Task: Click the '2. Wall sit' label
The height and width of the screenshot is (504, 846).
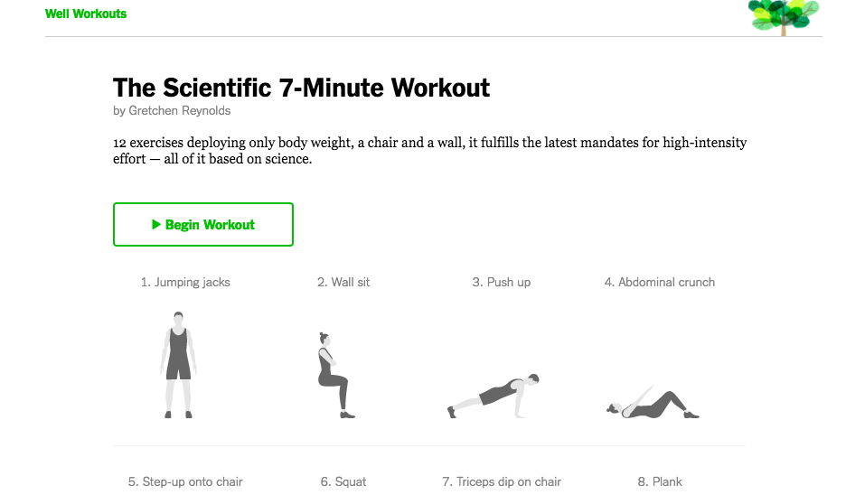Action: coord(343,282)
